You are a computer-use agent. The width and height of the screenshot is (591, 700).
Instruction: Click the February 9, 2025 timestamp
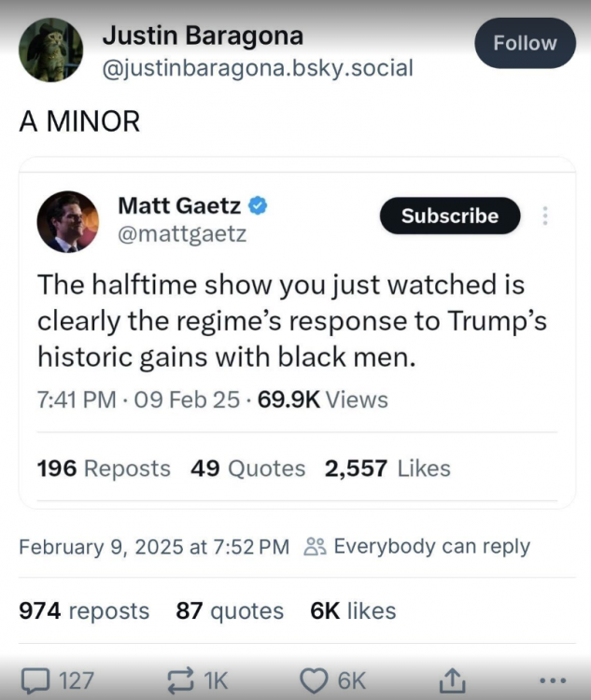tap(154, 547)
